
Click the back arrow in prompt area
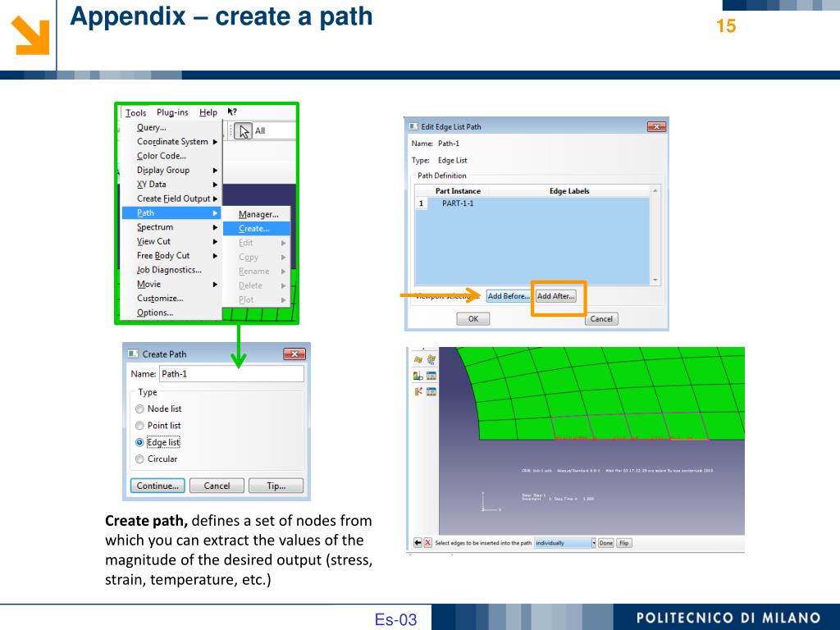[418, 543]
